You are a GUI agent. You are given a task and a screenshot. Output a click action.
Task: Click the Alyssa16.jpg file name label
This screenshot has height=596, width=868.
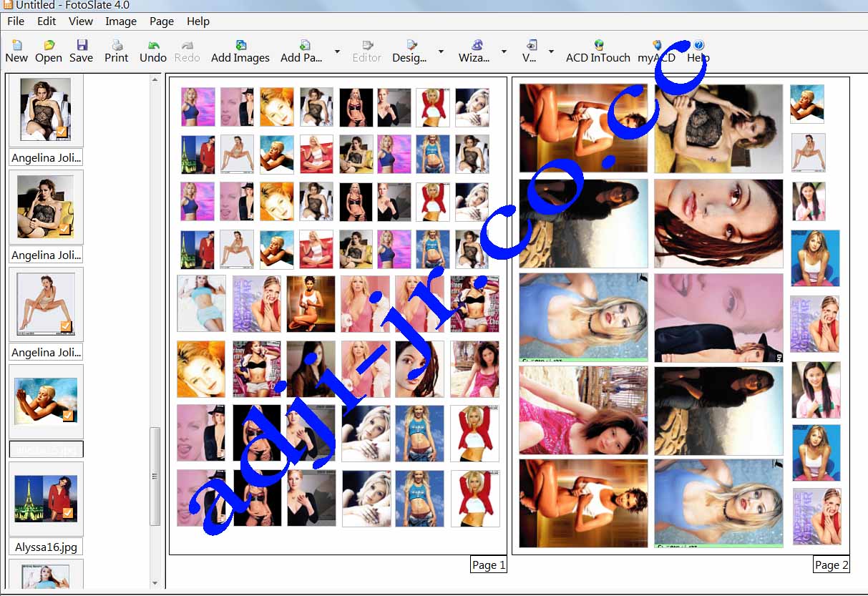click(46, 547)
